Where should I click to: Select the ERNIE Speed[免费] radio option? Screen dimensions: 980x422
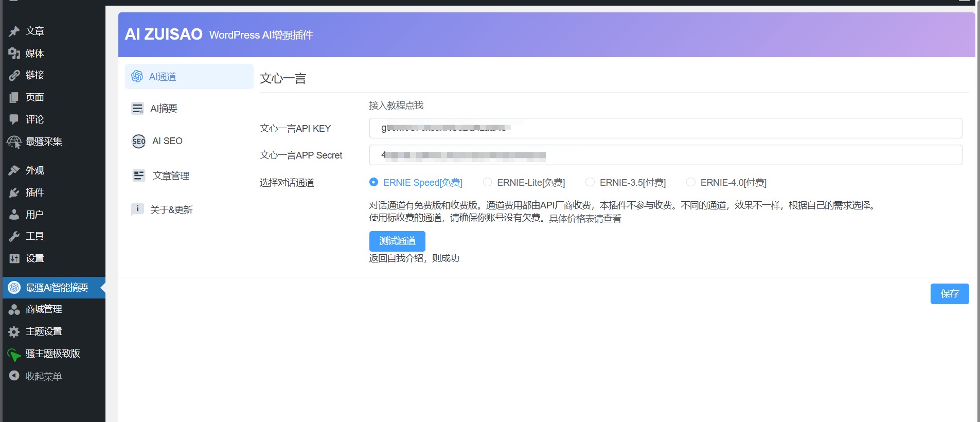point(374,182)
